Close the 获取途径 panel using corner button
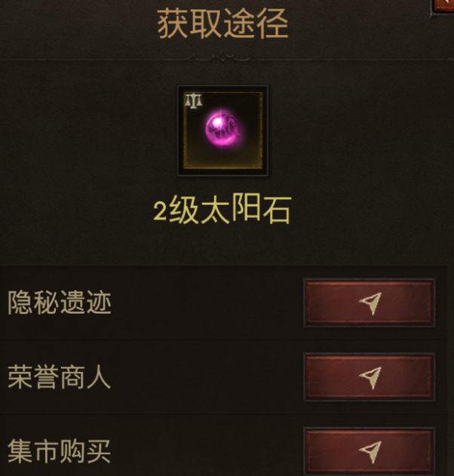 click(443, 5)
